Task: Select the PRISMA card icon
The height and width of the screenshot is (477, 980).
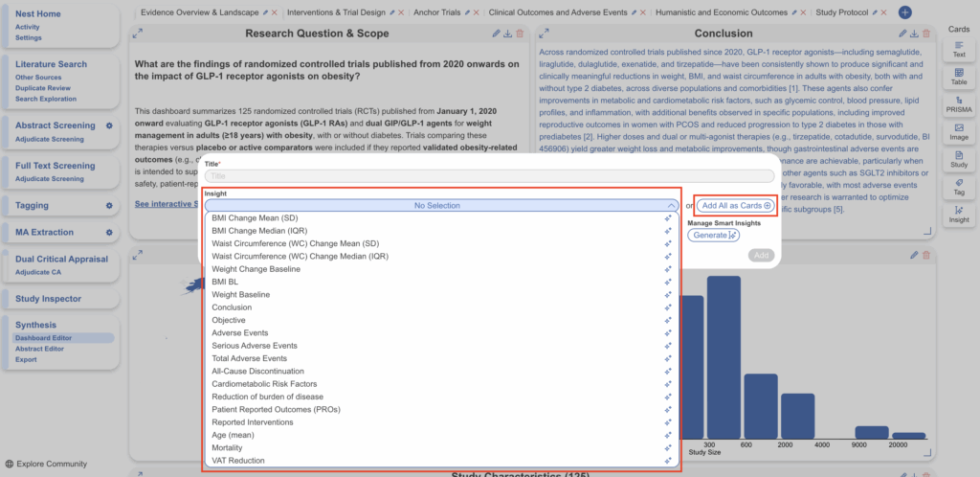Action: pos(959,102)
